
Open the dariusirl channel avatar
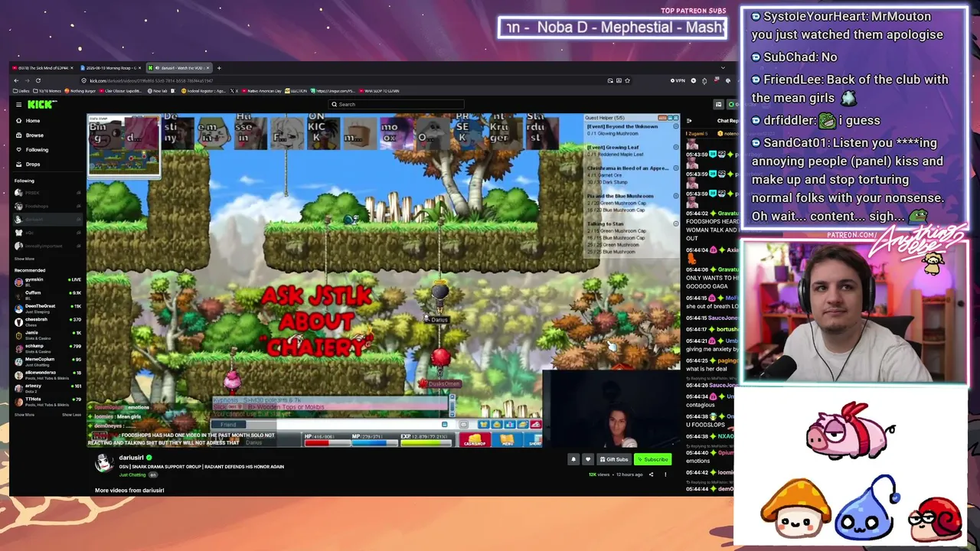click(x=103, y=462)
